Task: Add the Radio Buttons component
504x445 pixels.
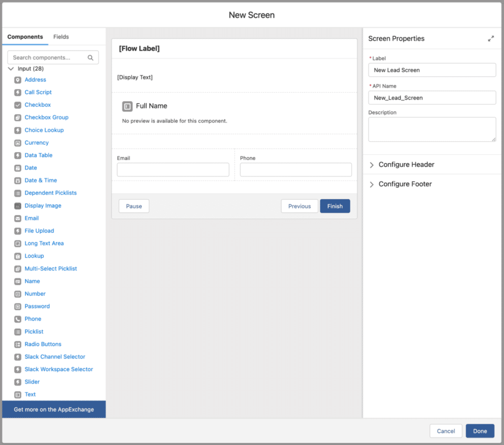Action: coord(43,344)
